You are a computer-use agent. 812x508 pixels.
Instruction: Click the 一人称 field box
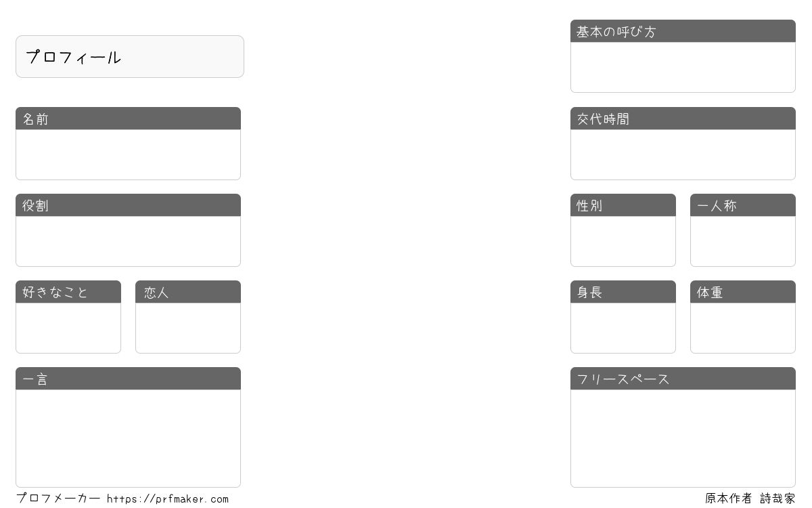point(743,241)
